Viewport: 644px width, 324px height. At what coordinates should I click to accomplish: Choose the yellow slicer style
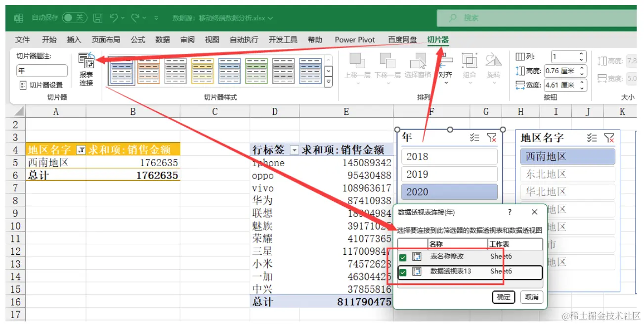(x=202, y=70)
